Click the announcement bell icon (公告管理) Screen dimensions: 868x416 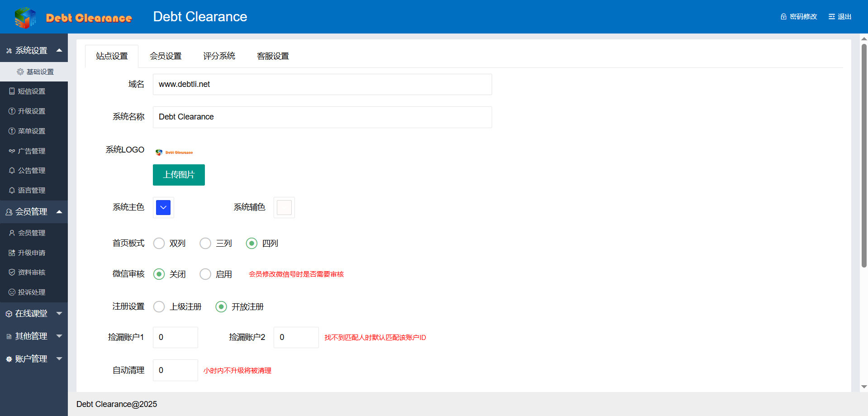coord(12,171)
